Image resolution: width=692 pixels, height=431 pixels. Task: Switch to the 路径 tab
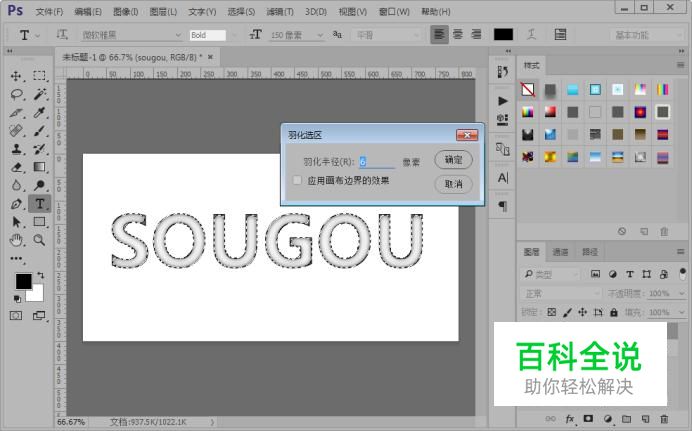pos(590,252)
